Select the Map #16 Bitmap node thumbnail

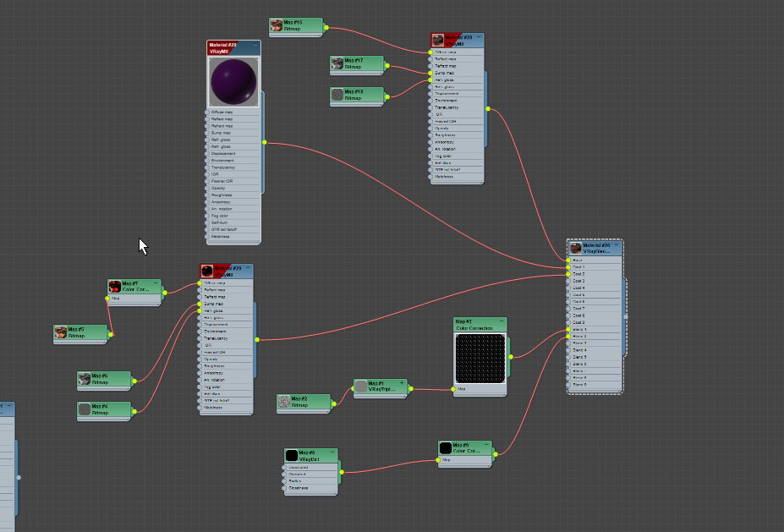[276, 25]
